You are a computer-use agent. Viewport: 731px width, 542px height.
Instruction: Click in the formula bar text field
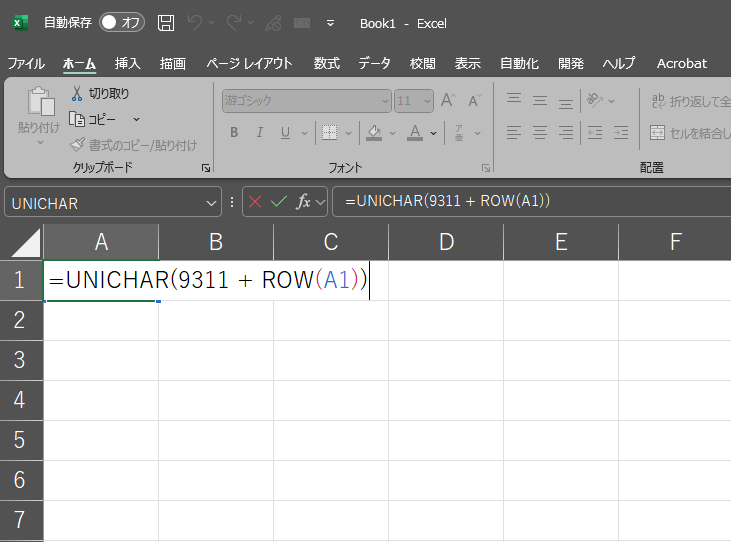coord(531,201)
